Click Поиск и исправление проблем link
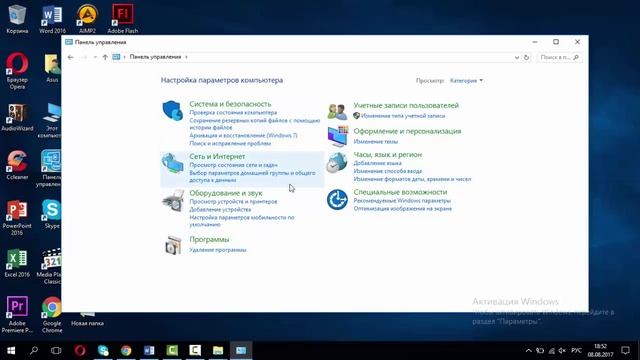 230,144
